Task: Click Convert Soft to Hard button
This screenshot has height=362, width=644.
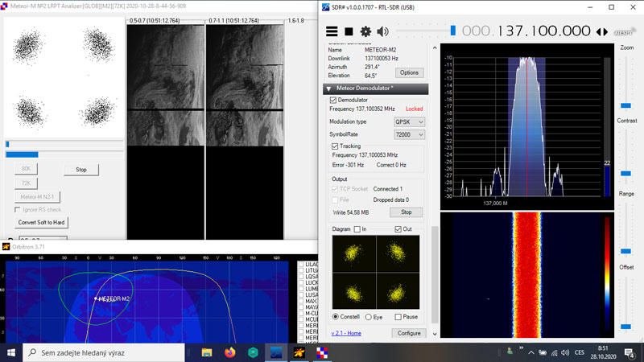Action: tap(41, 223)
